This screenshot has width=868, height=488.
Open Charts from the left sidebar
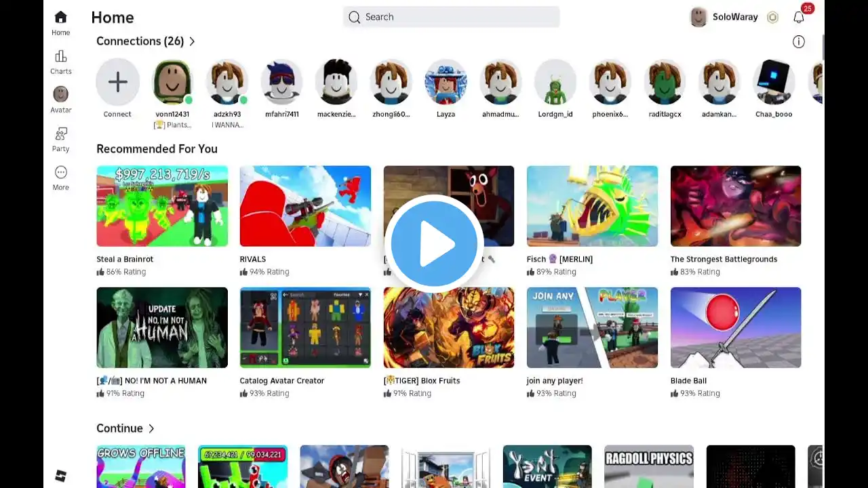[60, 62]
